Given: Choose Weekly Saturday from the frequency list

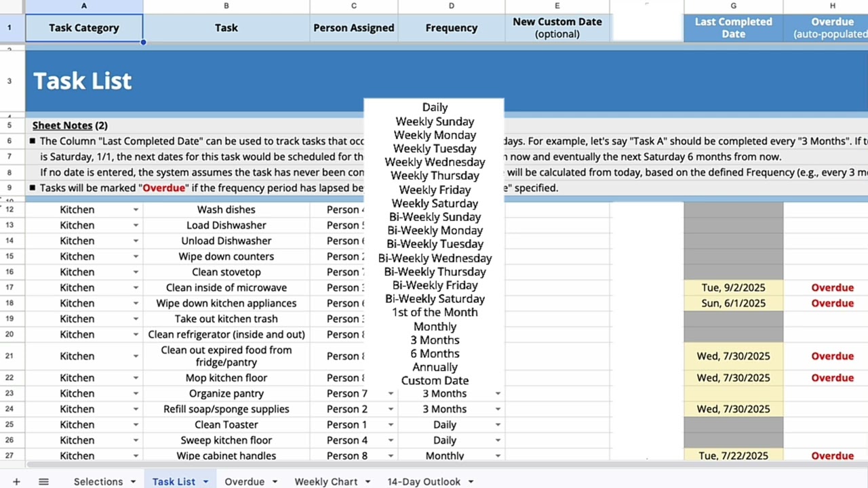Looking at the screenshot, I should [x=435, y=203].
